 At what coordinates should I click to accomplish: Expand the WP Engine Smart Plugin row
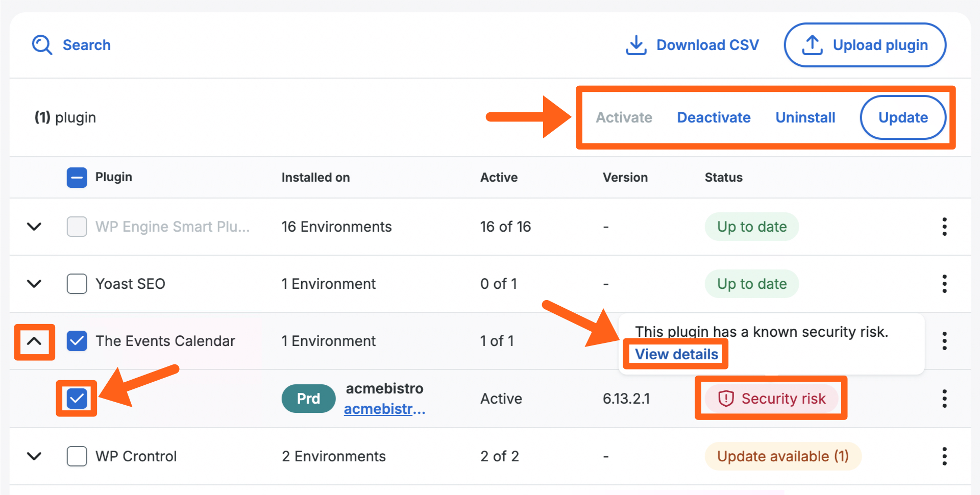[34, 227]
